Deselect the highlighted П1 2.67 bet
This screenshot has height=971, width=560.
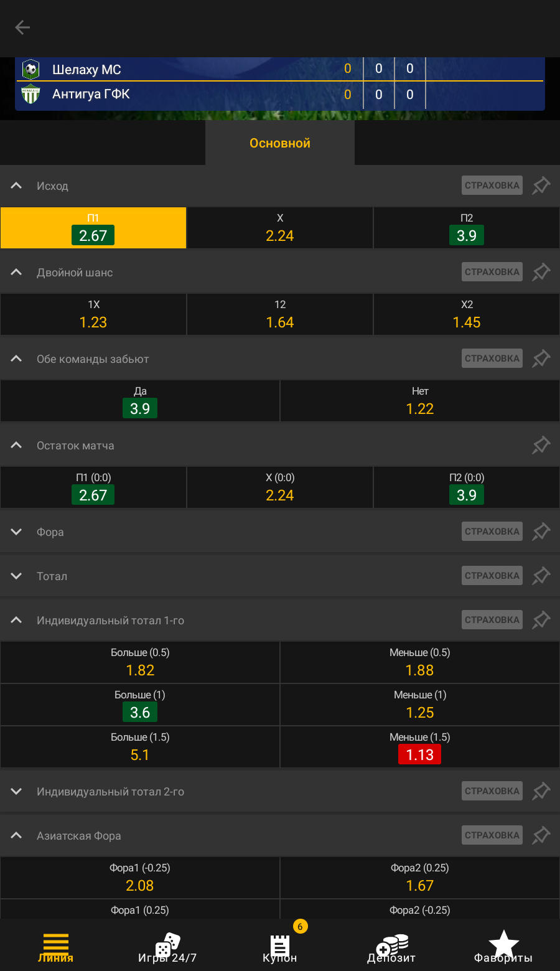click(93, 228)
